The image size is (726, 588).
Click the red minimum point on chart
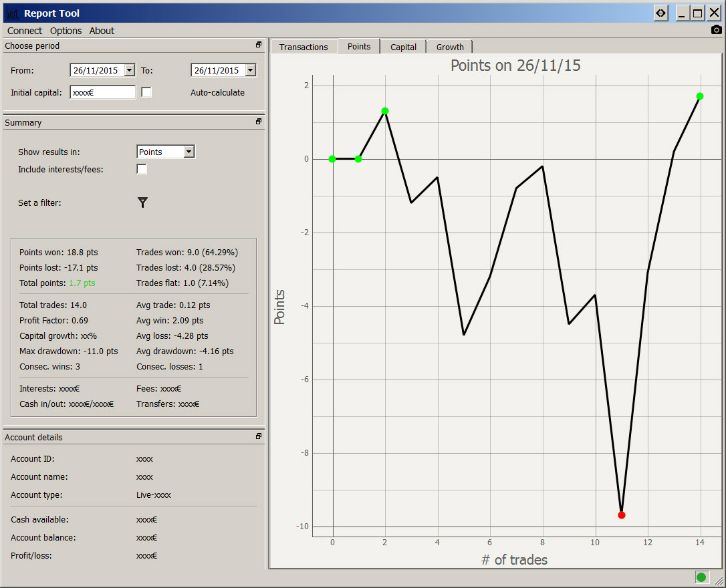click(622, 515)
